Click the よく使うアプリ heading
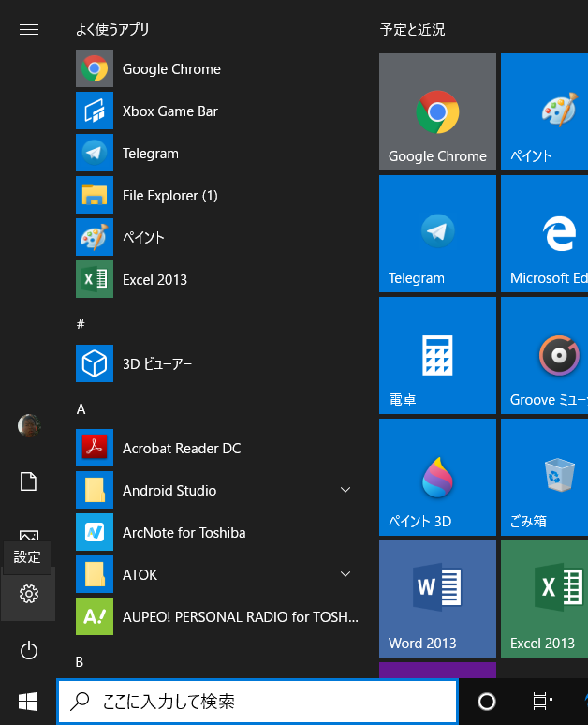The width and height of the screenshot is (588, 725). tap(112, 30)
